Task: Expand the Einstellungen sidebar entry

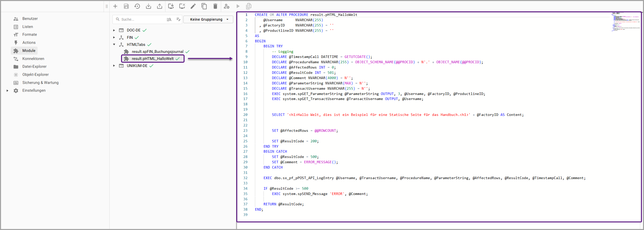Action: point(7,90)
